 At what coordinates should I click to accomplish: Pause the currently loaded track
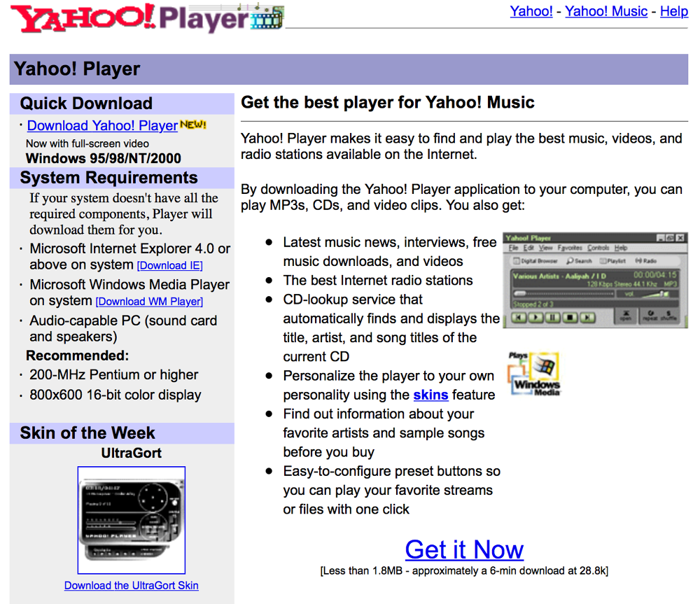(x=552, y=317)
